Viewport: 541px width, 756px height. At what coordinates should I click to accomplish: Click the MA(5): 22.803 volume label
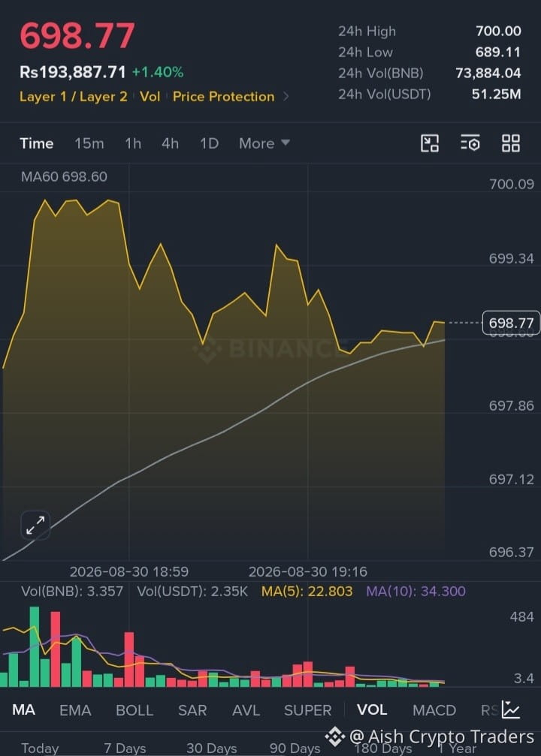(307, 591)
